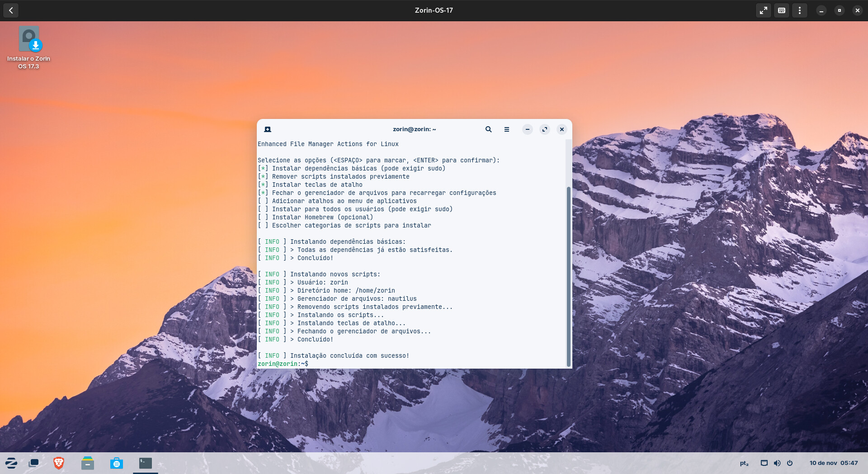868x474 pixels.
Task: Open the Software store from the taskbar
Action: (x=117, y=463)
